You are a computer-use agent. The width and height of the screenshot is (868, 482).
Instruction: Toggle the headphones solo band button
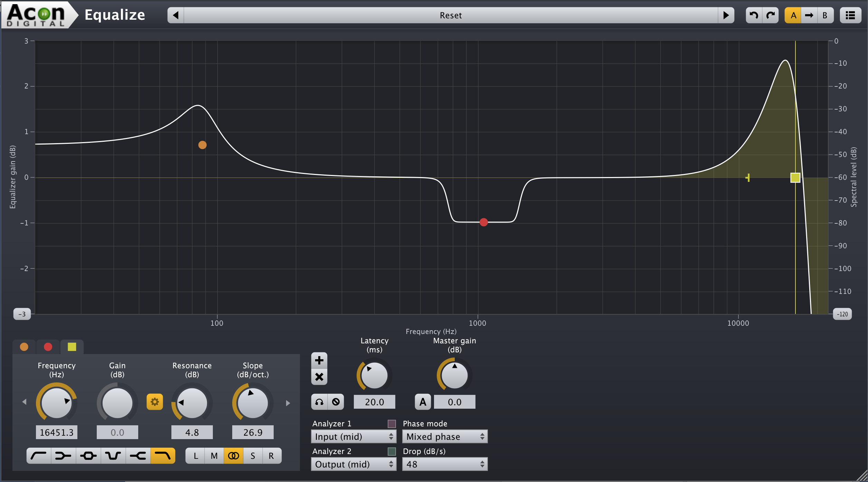(x=319, y=402)
